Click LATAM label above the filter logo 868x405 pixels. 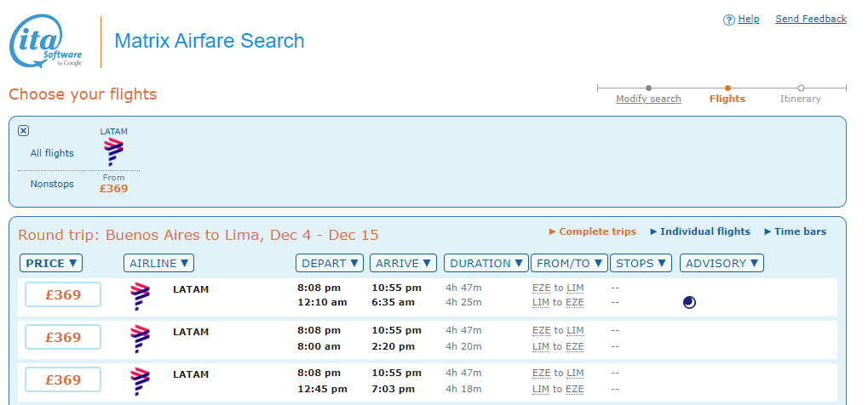[113, 132]
